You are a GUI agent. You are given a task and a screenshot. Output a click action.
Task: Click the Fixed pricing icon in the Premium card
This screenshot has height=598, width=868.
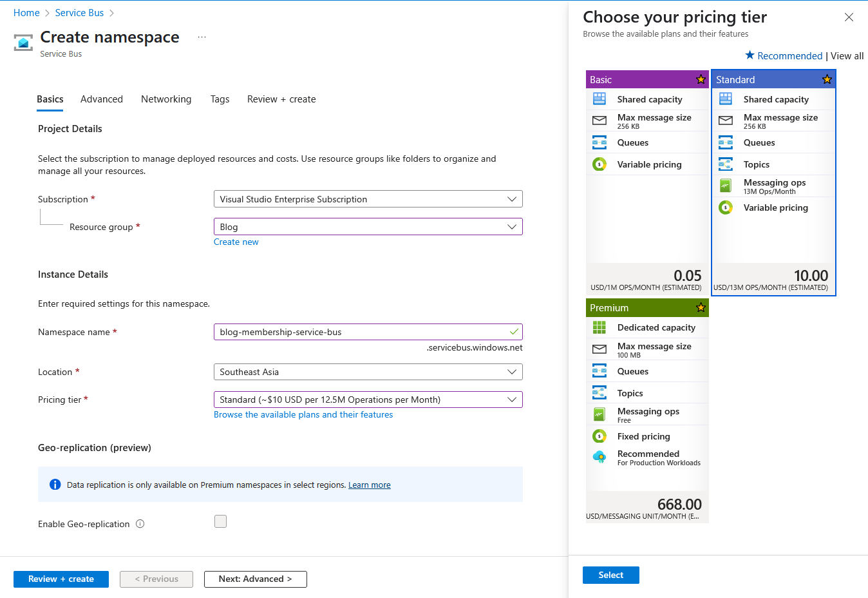(x=599, y=436)
